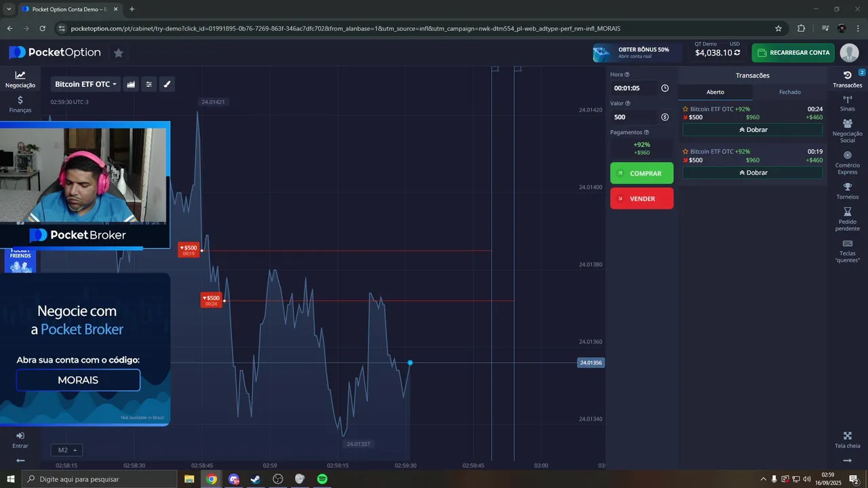Screen dimensions: 868x488
Task: Select the drawing brush tool
Action: click(167, 84)
